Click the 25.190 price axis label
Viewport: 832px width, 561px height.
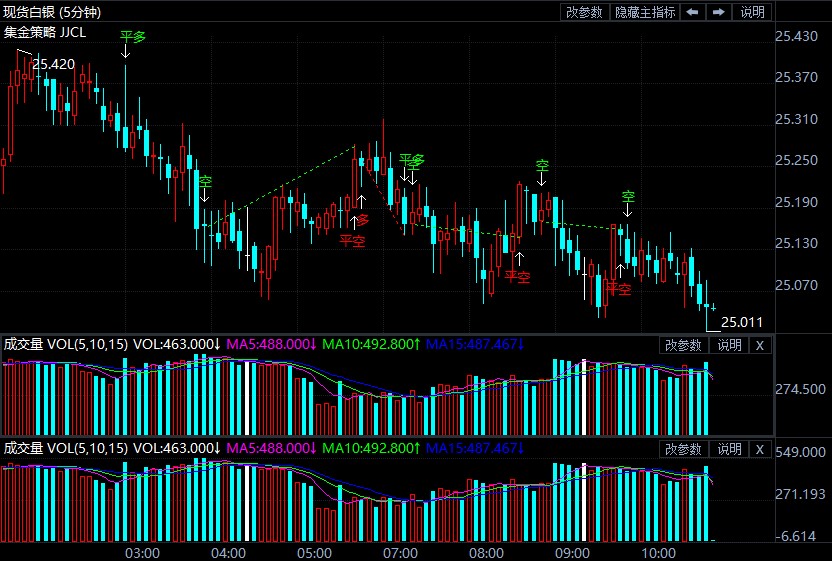click(796, 202)
